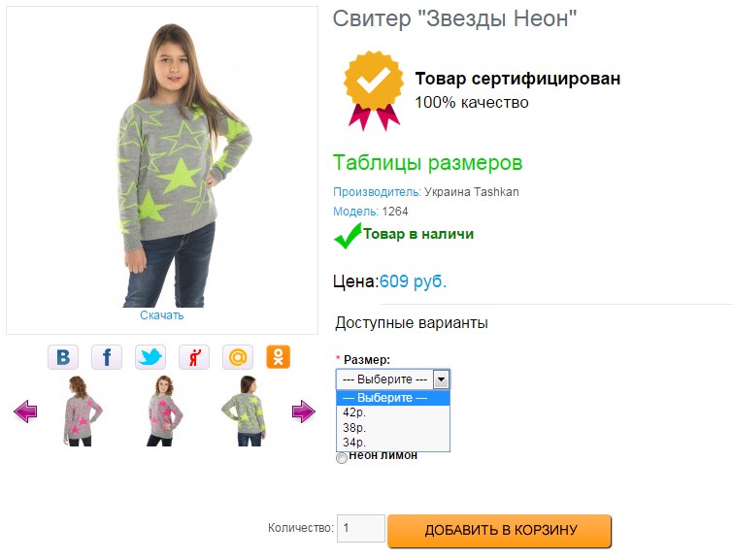Open the Размер dropdown arrow
The height and width of the screenshot is (560, 733).
click(442, 379)
